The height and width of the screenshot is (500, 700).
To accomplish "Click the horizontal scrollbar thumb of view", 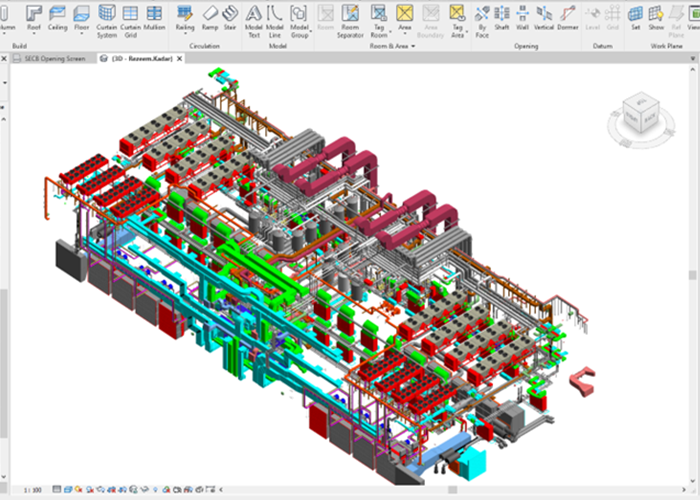I will 452,490.
